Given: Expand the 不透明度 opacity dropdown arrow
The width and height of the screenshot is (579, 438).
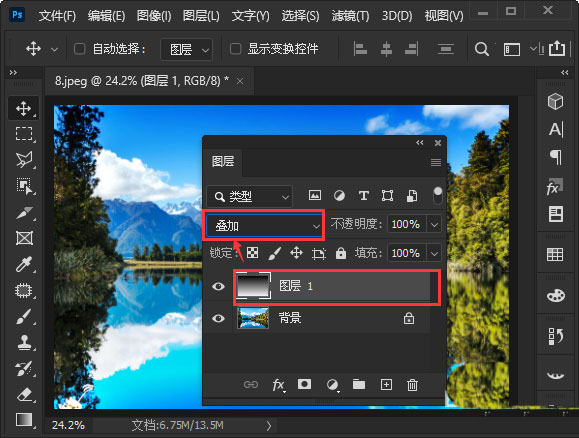Looking at the screenshot, I should [434, 224].
